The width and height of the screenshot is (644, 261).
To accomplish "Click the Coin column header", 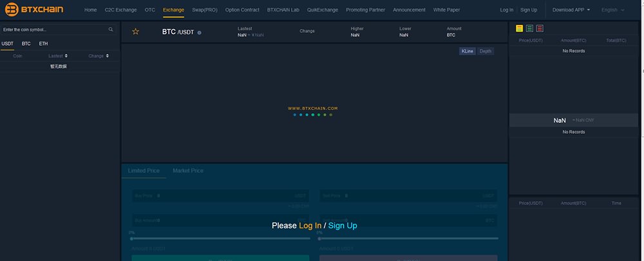I will pos(17,56).
